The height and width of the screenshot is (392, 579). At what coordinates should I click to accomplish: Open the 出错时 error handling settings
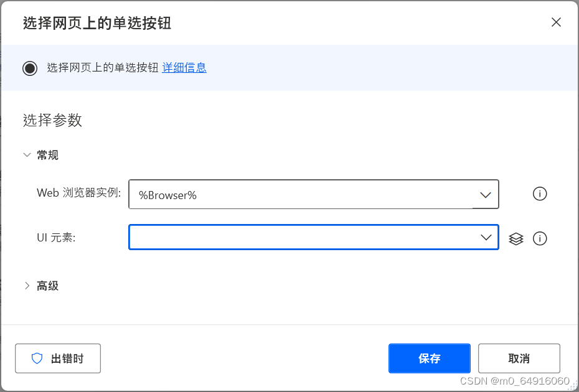[x=58, y=358]
